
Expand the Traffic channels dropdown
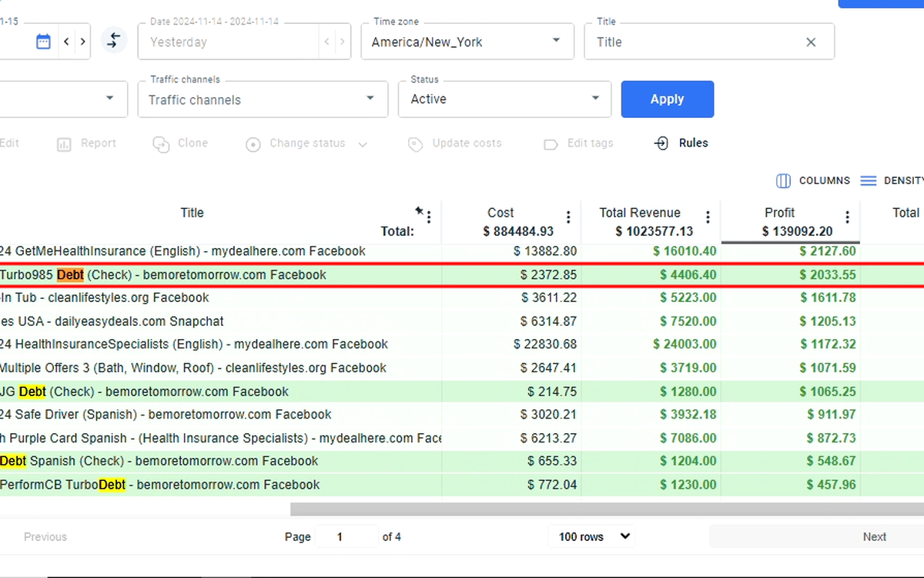click(263, 99)
